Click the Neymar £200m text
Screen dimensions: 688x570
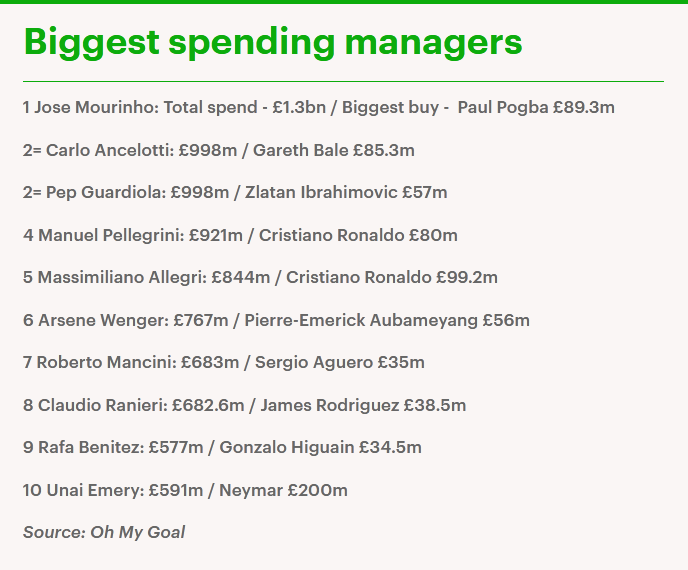click(283, 490)
